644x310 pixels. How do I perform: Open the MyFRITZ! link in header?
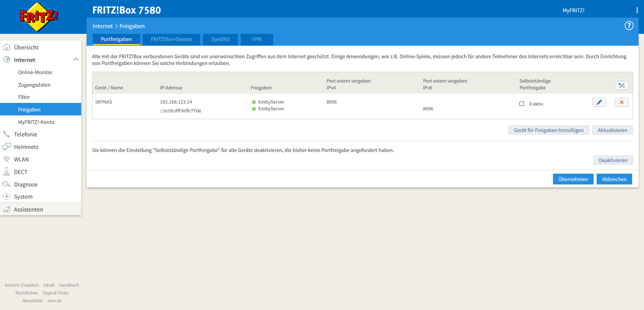pos(573,10)
